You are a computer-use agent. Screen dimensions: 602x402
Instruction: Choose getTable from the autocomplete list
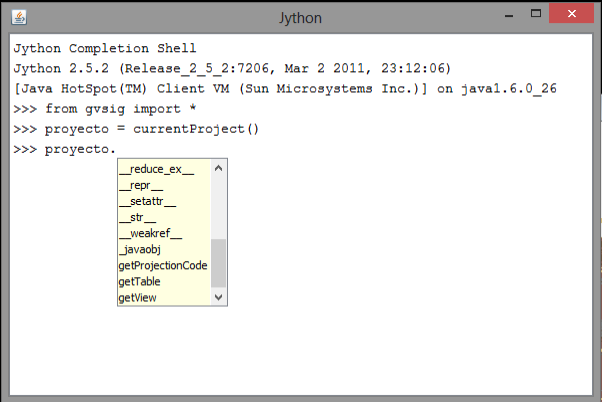pyautogui.click(x=139, y=282)
